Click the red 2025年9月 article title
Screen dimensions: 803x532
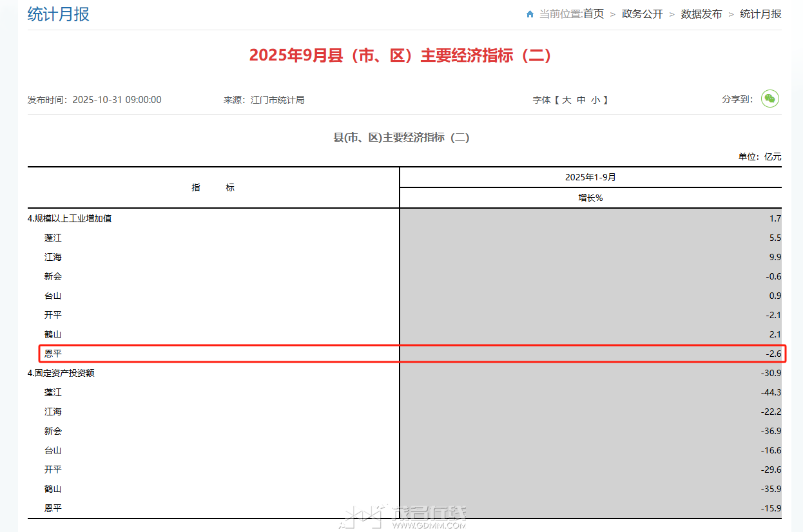pyautogui.click(x=401, y=55)
